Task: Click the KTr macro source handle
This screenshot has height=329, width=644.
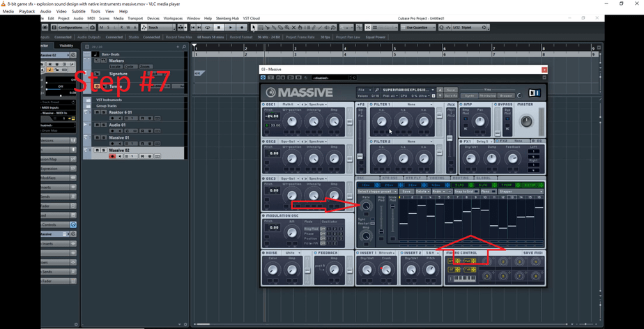Action: 454,261
